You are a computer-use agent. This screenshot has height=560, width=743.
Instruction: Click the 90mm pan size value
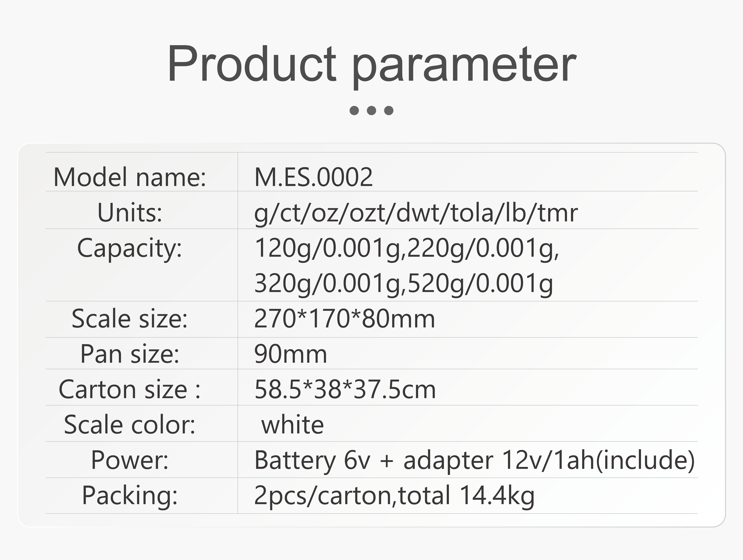point(291,354)
